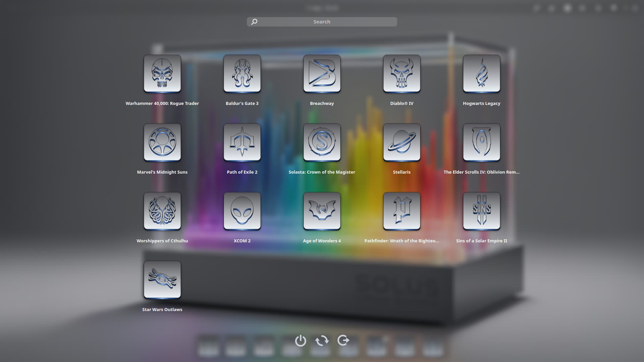644x362 pixels.
Task: Open Pathfinder: Wrath of the Righteous icon
Action: (402, 211)
